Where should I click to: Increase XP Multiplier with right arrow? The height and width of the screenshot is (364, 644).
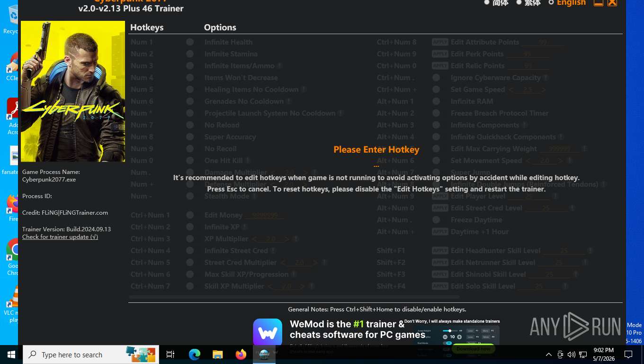click(x=286, y=239)
